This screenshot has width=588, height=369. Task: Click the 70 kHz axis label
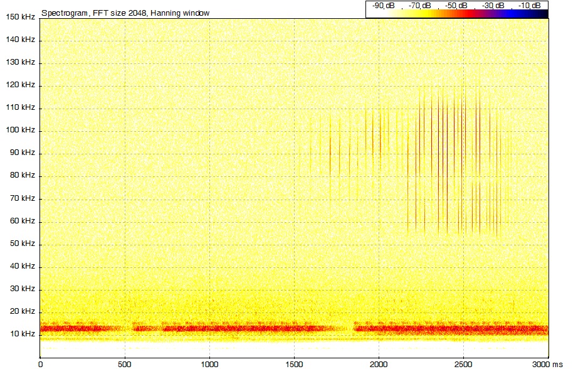point(22,198)
